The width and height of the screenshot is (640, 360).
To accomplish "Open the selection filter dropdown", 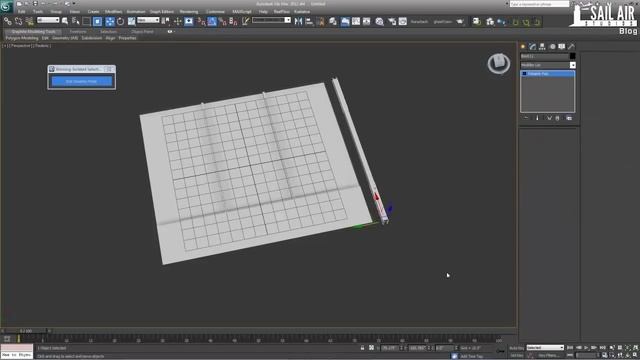I will point(48,20).
